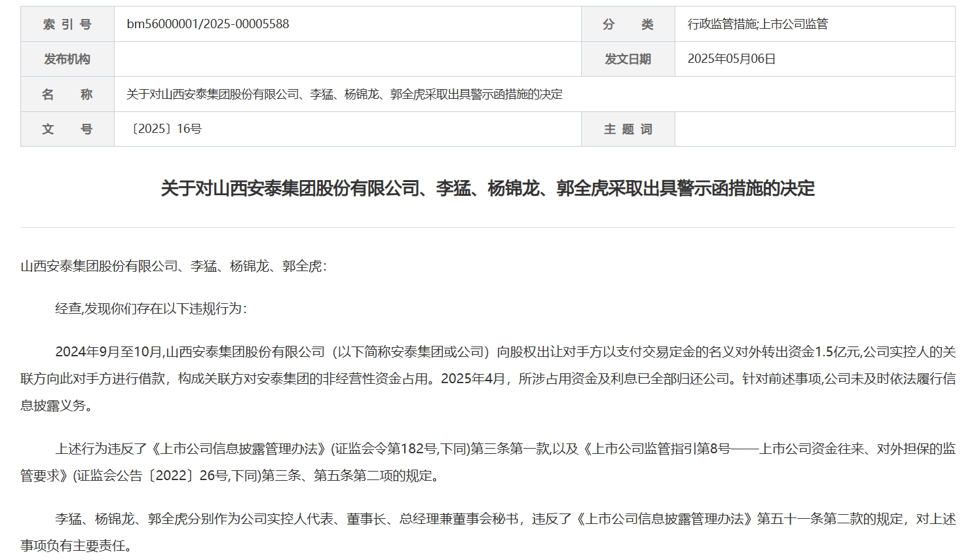This screenshot has width=976, height=560.
Task: Click the text 息披露义务。
Action: 56,405
